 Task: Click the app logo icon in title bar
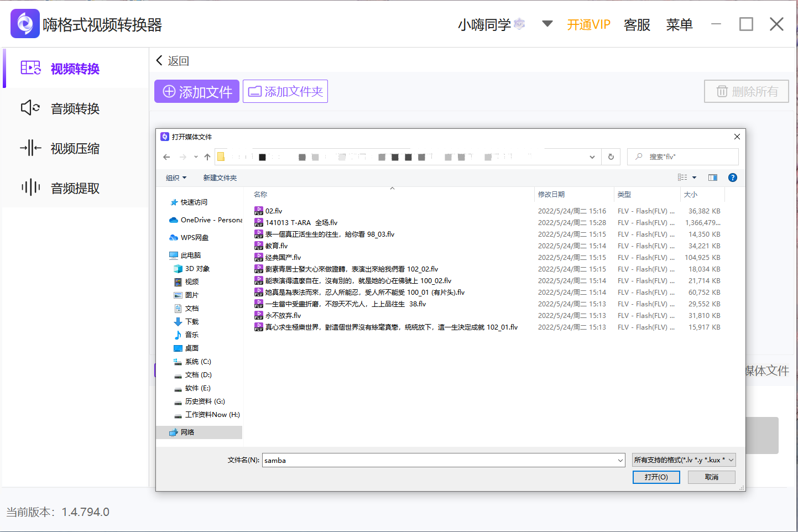[25, 24]
